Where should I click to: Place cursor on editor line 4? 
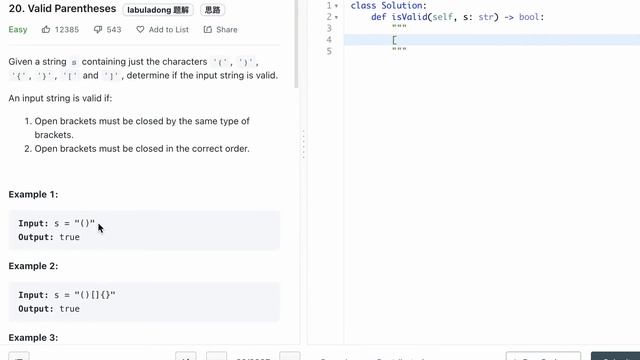[x=492, y=40]
